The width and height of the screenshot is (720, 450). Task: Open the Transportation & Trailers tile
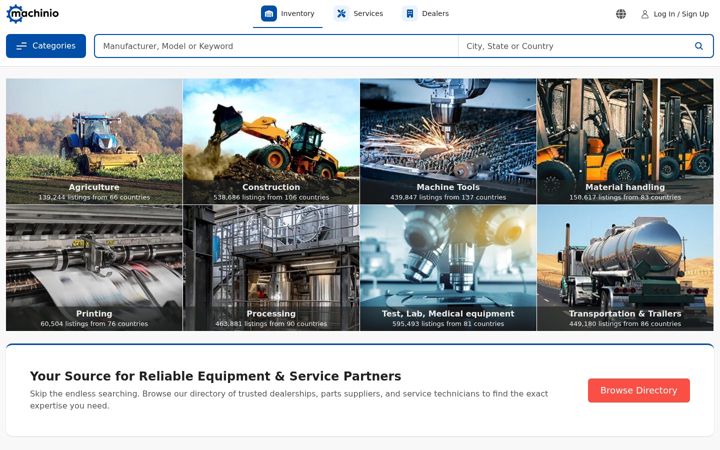625,268
